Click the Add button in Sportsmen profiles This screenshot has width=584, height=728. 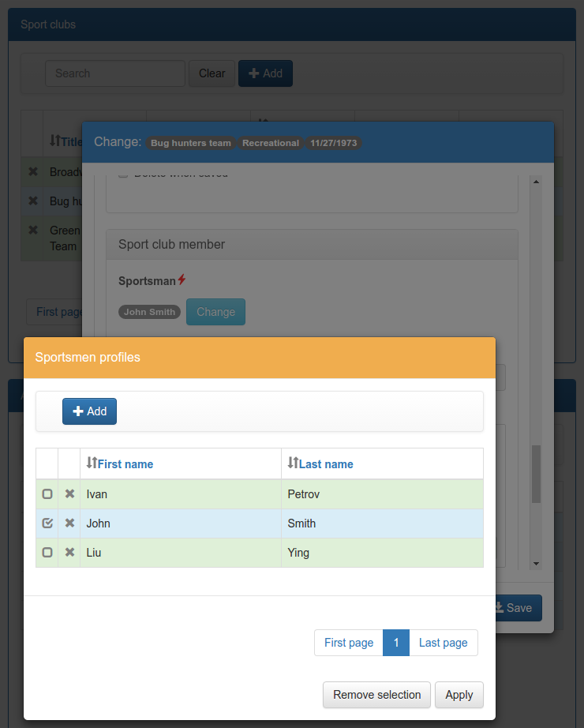pyautogui.click(x=89, y=411)
